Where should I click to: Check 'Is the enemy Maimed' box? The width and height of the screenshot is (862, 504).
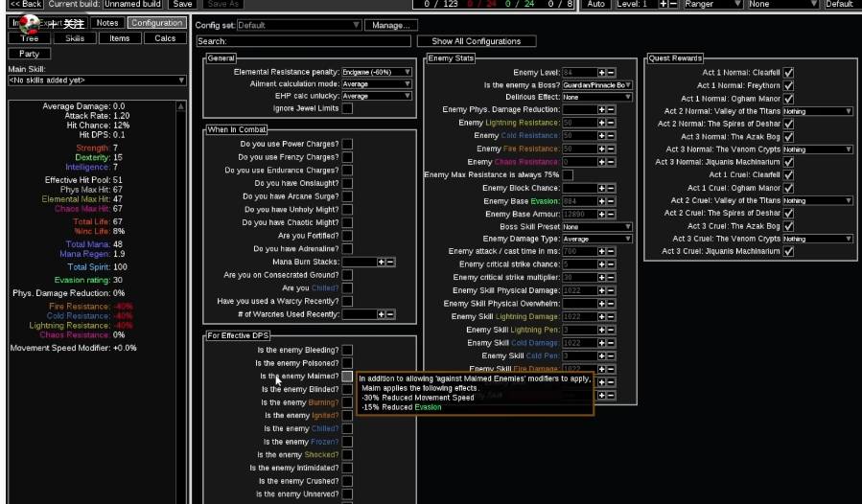(347, 377)
